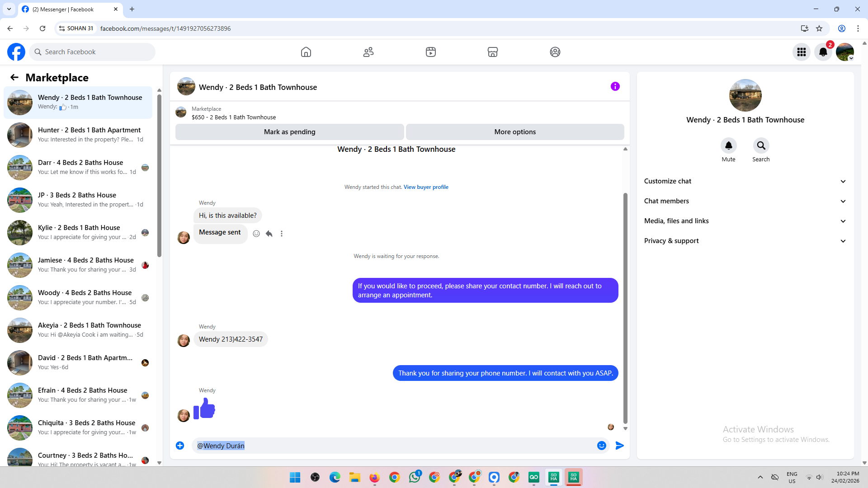
Task: Open the emoji picker in message box
Action: [x=601, y=446]
